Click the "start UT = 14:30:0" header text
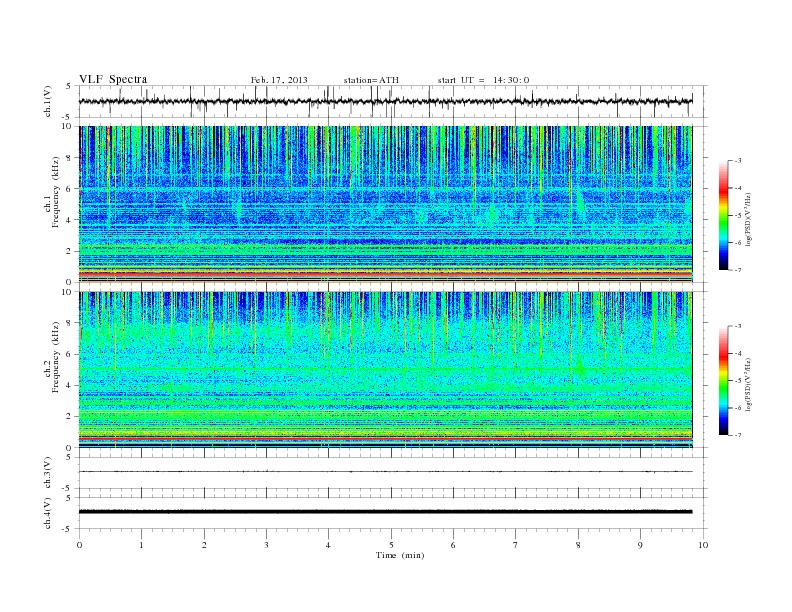This screenshot has width=792, height=612. [483, 80]
